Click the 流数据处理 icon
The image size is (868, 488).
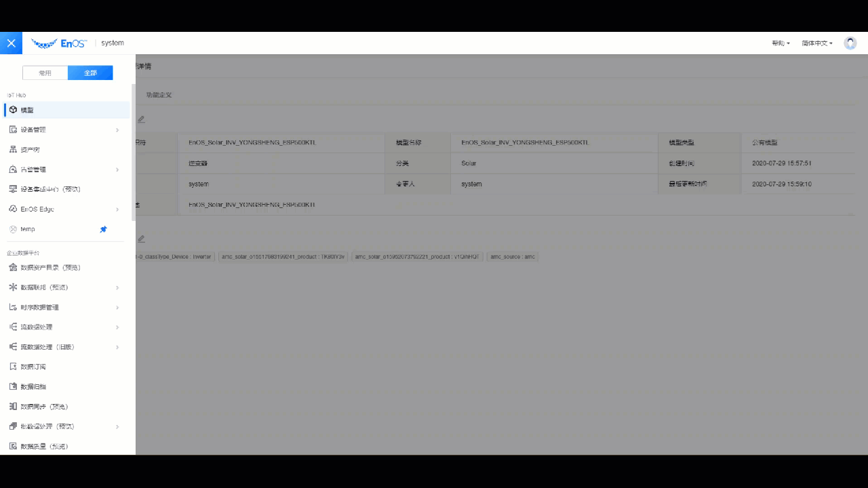pos(13,327)
